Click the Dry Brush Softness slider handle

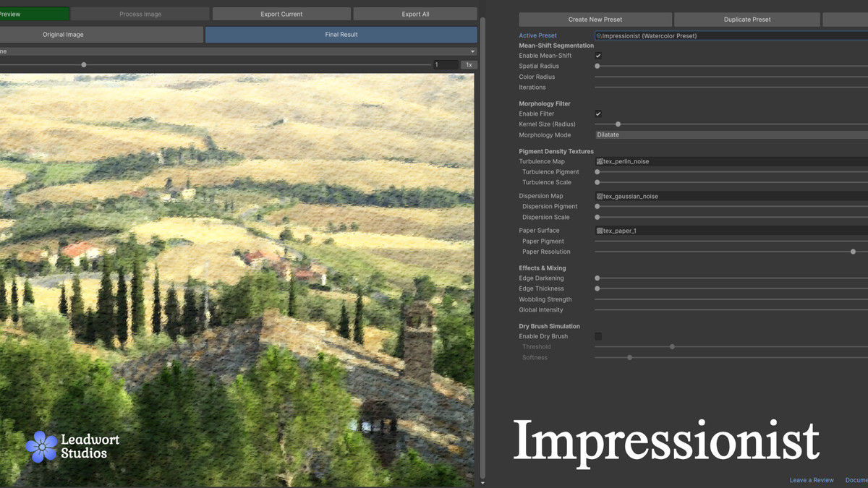pyautogui.click(x=630, y=357)
